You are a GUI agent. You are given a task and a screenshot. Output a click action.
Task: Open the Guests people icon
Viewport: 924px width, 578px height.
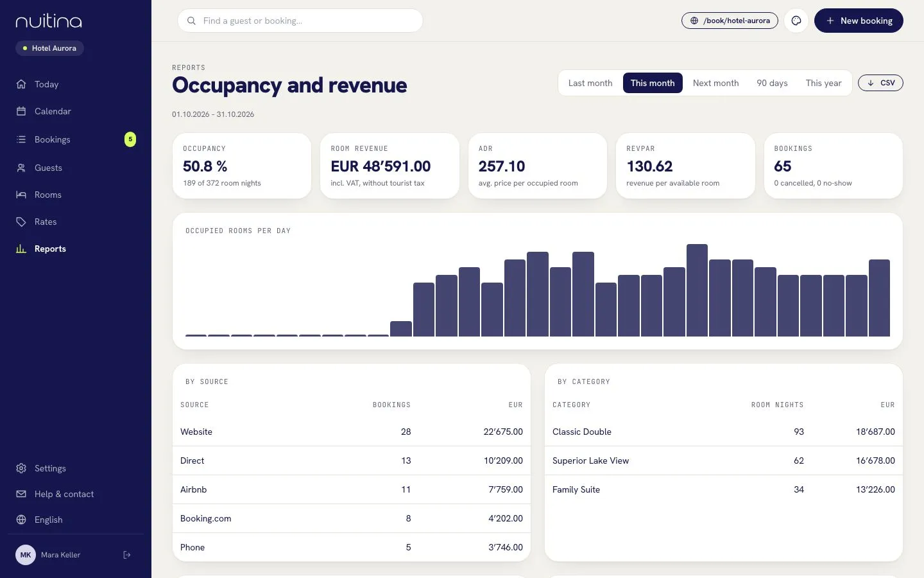[21, 168]
